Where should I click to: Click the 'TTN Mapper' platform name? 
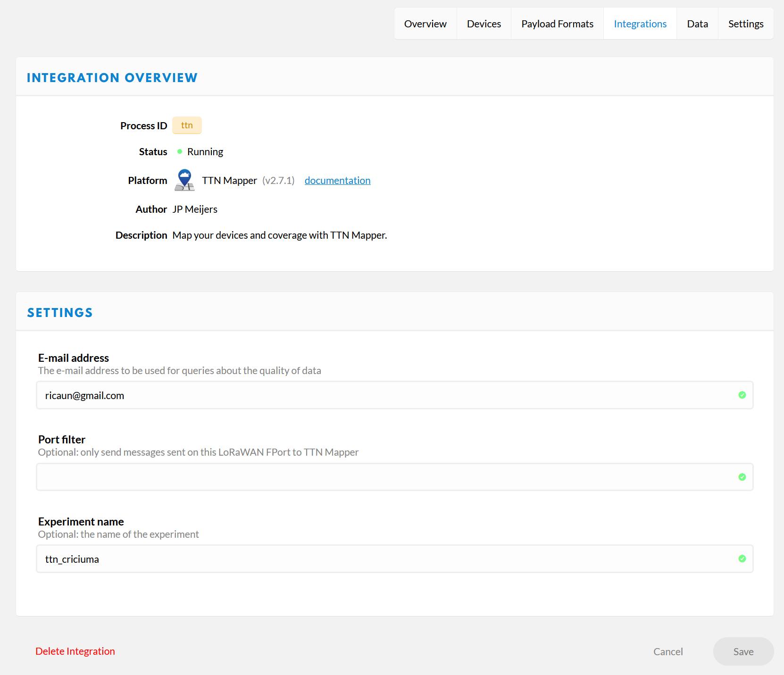(229, 180)
